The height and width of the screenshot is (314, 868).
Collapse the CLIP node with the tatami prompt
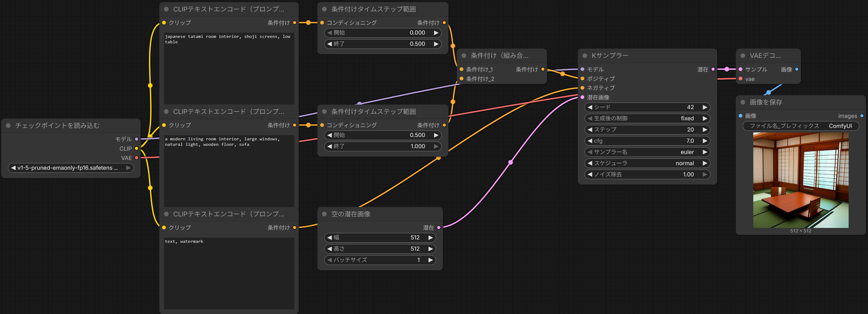click(x=167, y=9)
